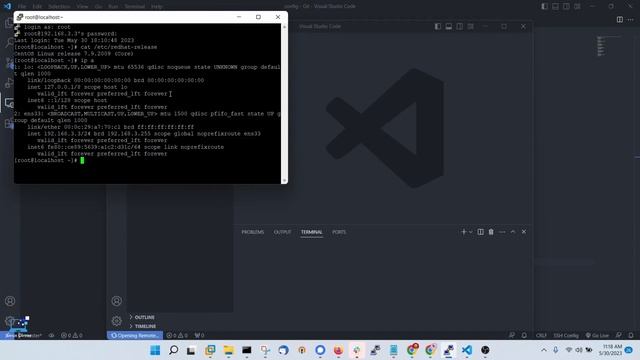Click forwarded ports indicator in status bar
Screen dimensions: 640x360
coord(199,336)
